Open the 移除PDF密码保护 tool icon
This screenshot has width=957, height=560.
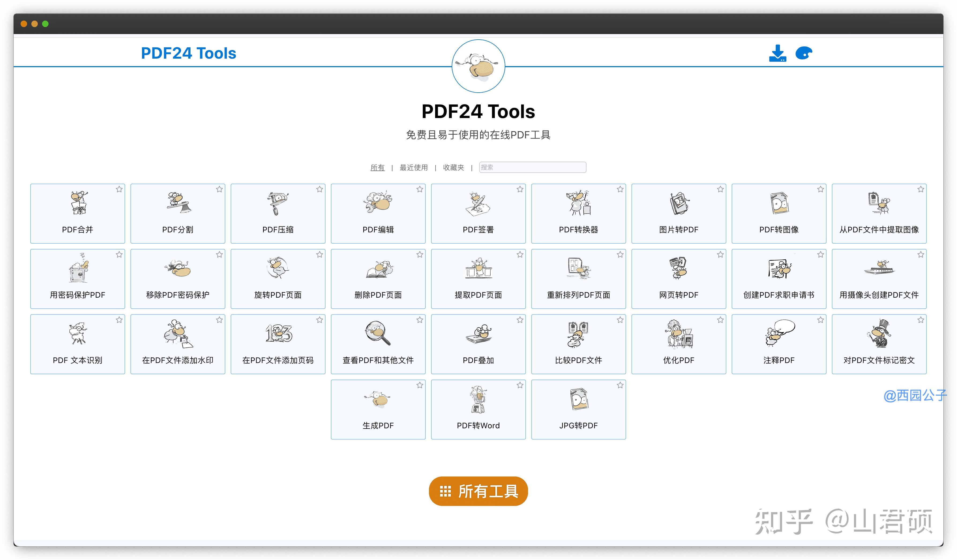pos(178,268)
